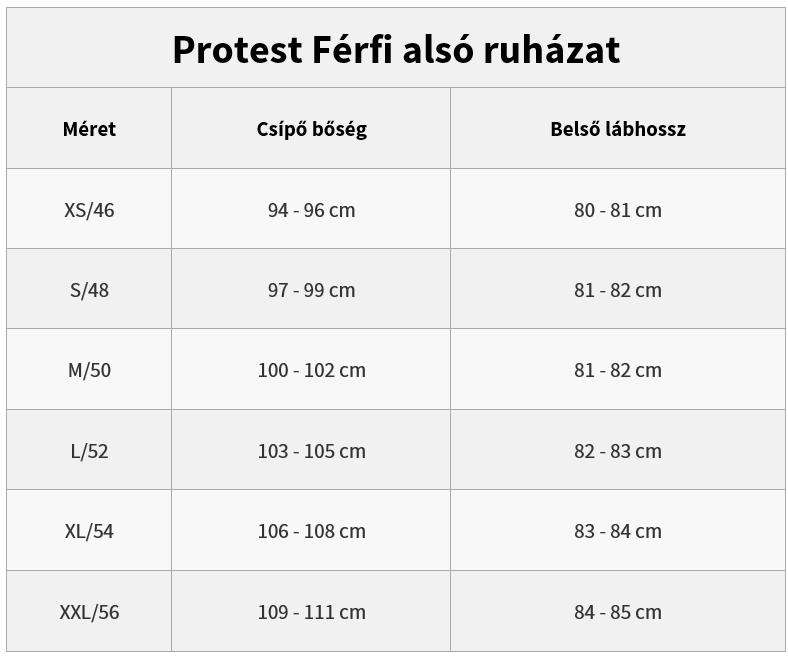
Task: Click the 94 - 96 cm hip value
Action: pyautogui.click(x=311, y=210)
